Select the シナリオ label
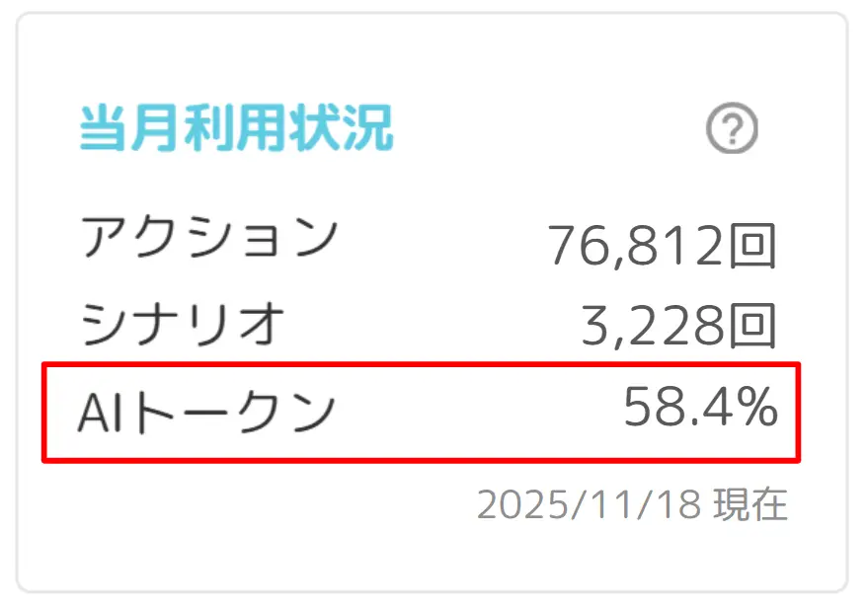The height and width of the screenshot is (608, 868). [183, 324]
